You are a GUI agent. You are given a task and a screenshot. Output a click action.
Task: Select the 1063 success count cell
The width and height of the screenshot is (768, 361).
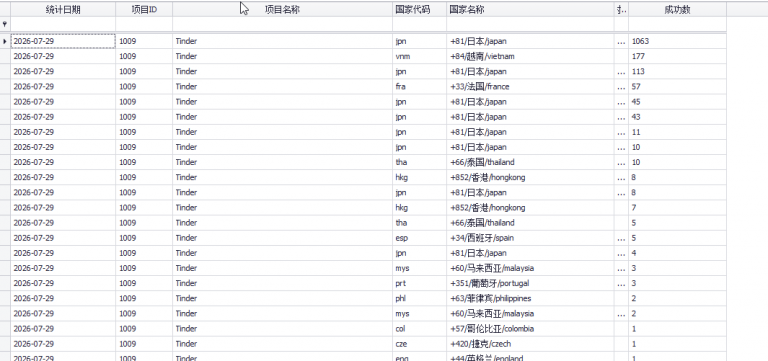677,41
